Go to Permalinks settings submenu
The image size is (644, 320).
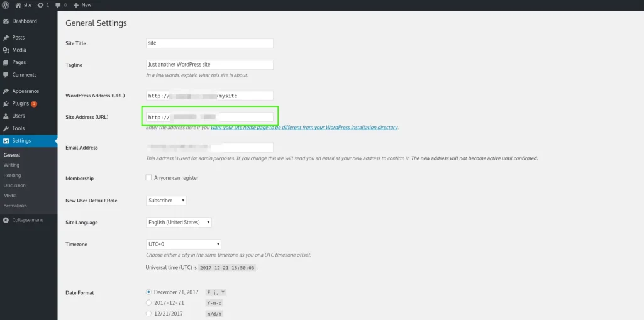click(15, 206)
